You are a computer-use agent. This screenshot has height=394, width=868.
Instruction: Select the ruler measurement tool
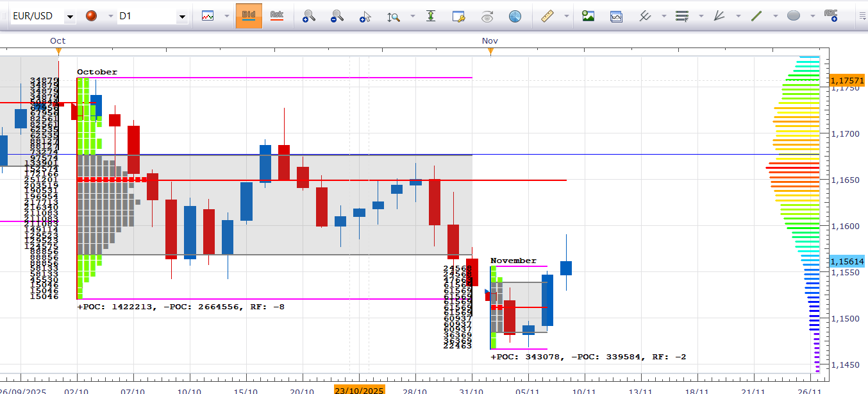click(x=547, y=16)
